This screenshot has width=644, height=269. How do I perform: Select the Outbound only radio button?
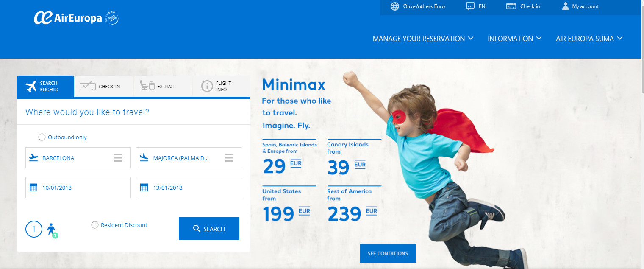click(x=42, y=137)
